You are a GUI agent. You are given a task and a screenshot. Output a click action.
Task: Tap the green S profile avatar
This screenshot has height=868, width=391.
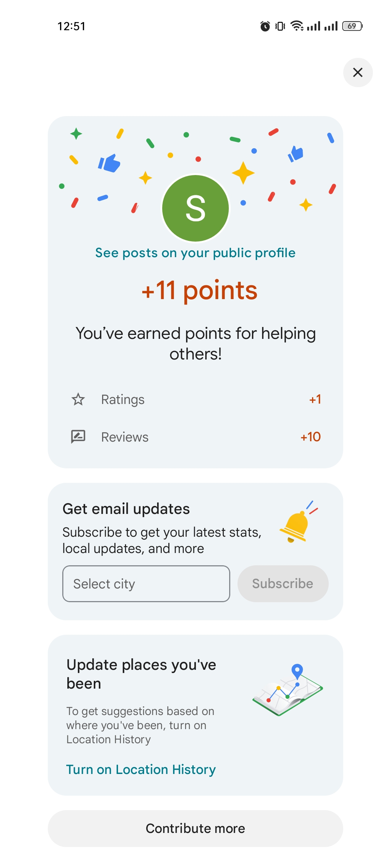(195, 208)
